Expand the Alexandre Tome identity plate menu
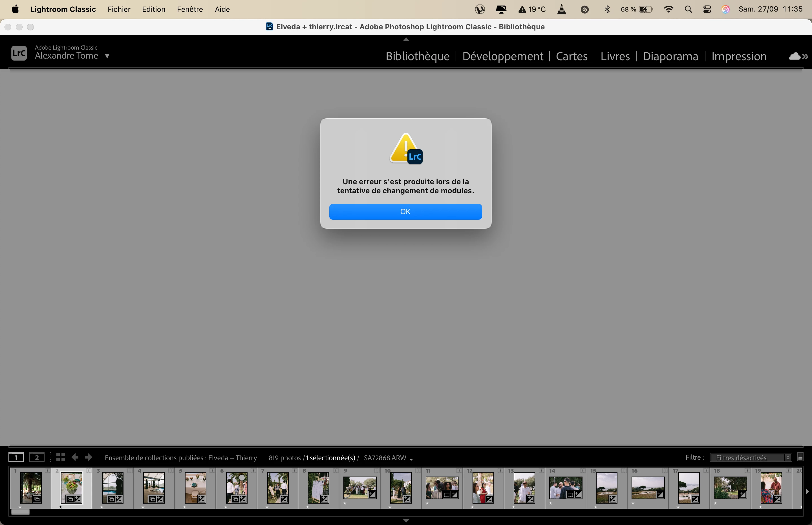The image size is (812, 525). (107, 56)
